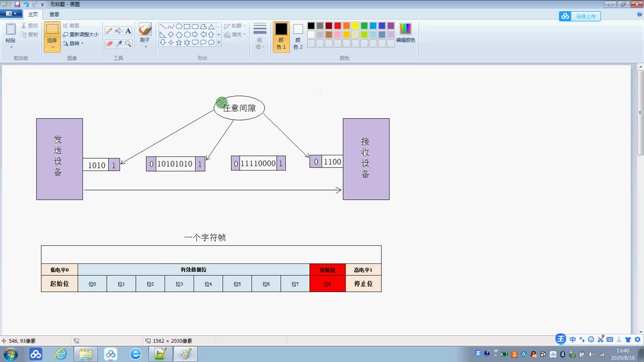644x362 pixels.
Task: Open the Outline (轮廓) dropdown
Action: (235, 26)
